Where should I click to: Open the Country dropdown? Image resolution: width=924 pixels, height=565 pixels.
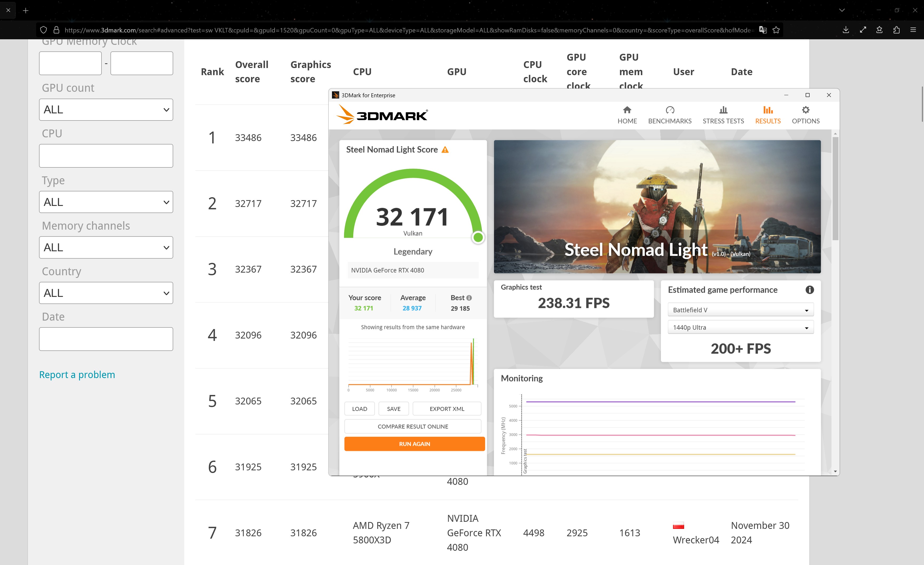click(x=106, y=293)
